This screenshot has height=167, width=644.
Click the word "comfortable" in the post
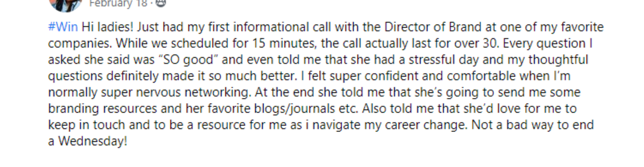[x=481, y=76]
